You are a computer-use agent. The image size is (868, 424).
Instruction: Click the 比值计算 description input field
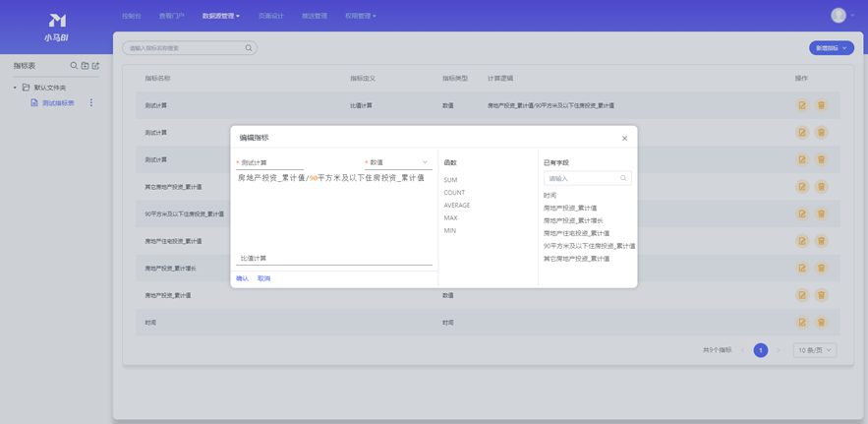334,259
